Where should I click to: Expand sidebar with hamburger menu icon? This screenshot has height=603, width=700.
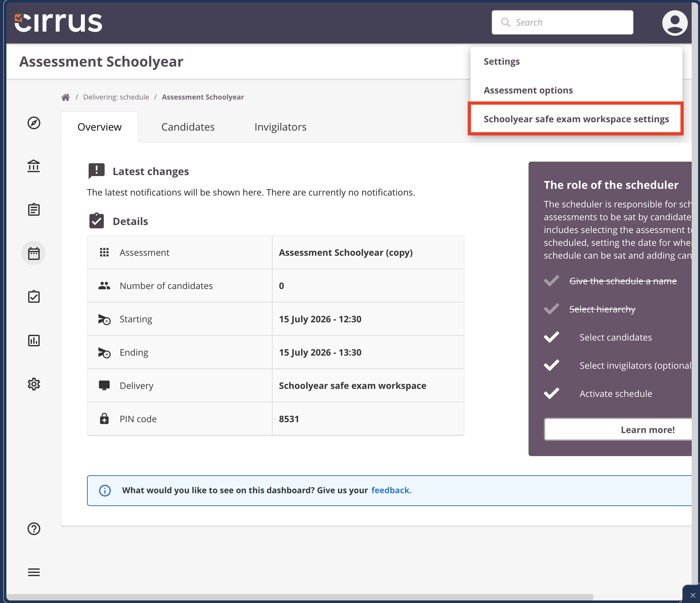[x=34, y=572]
